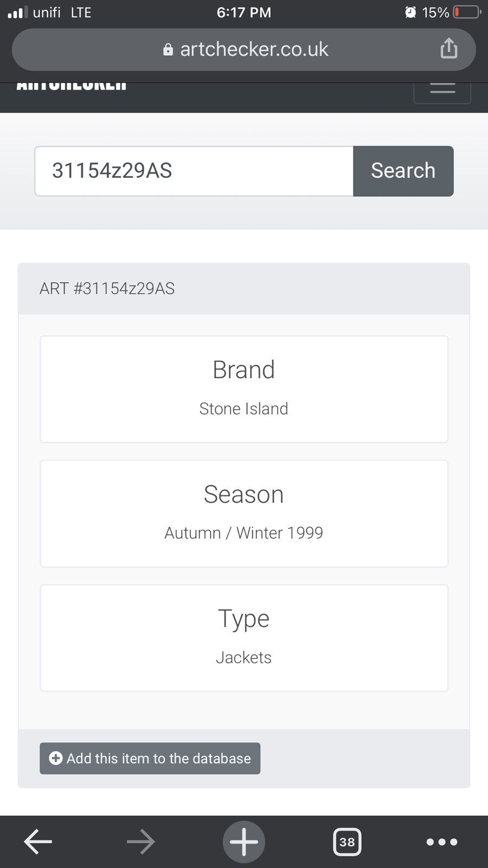Tap the artchecker.co.uk address bar
Image resolution: width=488 pixels, height=868 pixels.
244,49
